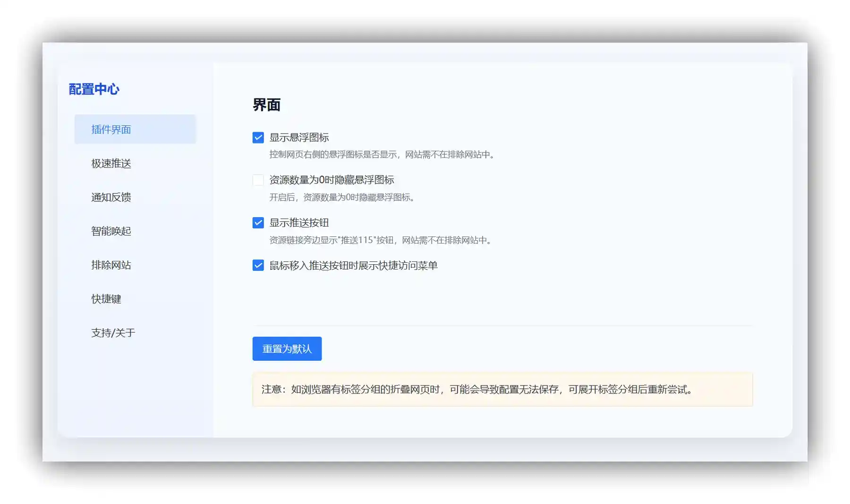
Task: 查看"支持/关于"页面
Action: pyautogui.click(x=112, y=333)
